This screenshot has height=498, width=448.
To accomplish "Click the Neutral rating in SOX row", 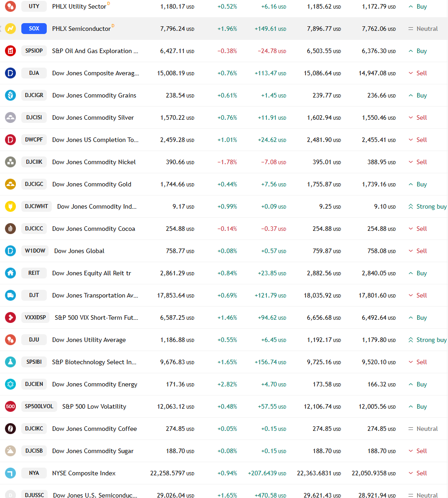I will click(423, 29).
